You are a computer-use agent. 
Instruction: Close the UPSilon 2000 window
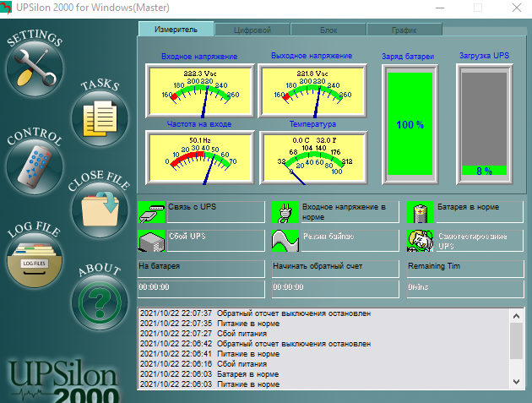tap(517, 8)
